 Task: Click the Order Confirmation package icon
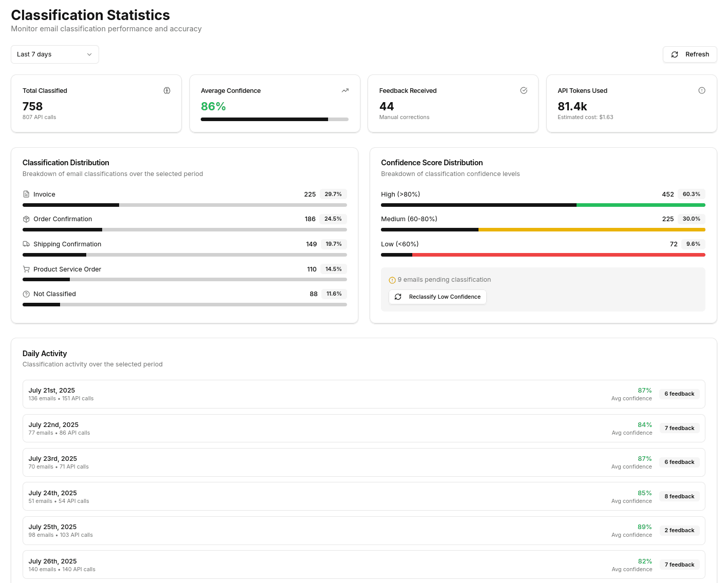tap(26, 219)
